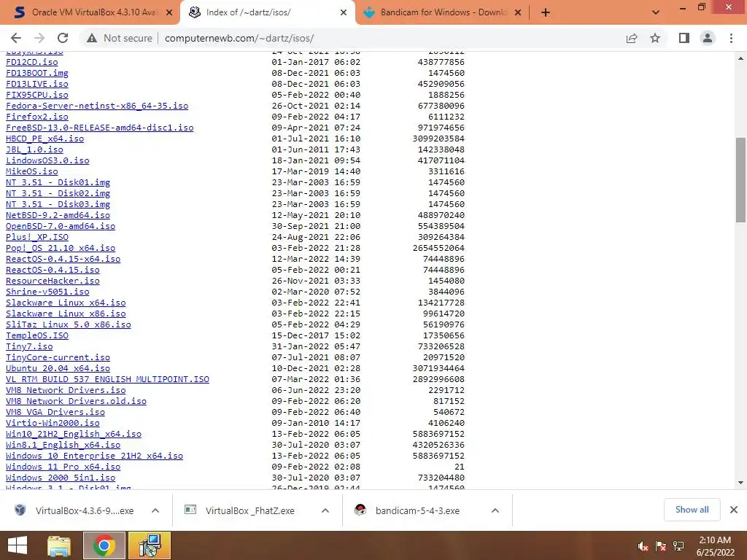747x560 pixels.
Task: Click the page scrollbar down arrow
Action: pos(741,483)
